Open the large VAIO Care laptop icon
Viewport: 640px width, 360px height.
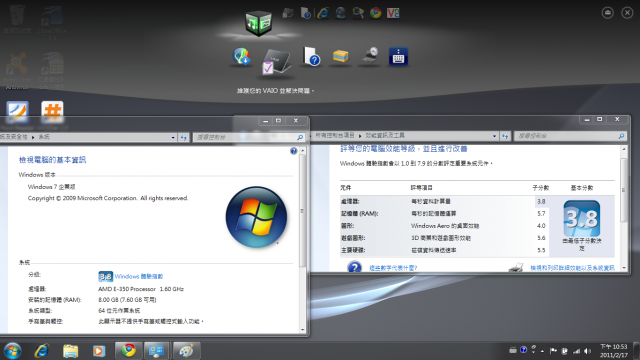coord(276,62)
